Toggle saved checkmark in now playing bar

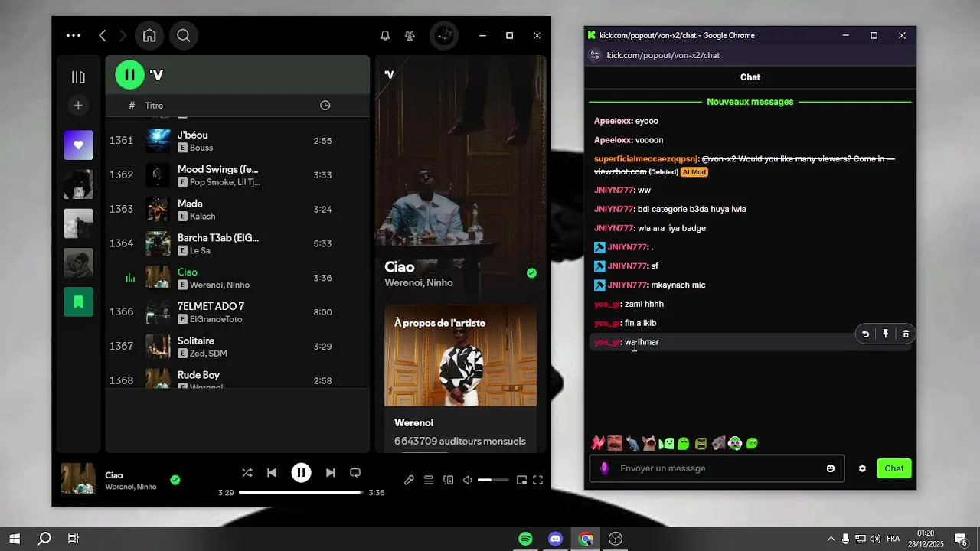point(175,480)
